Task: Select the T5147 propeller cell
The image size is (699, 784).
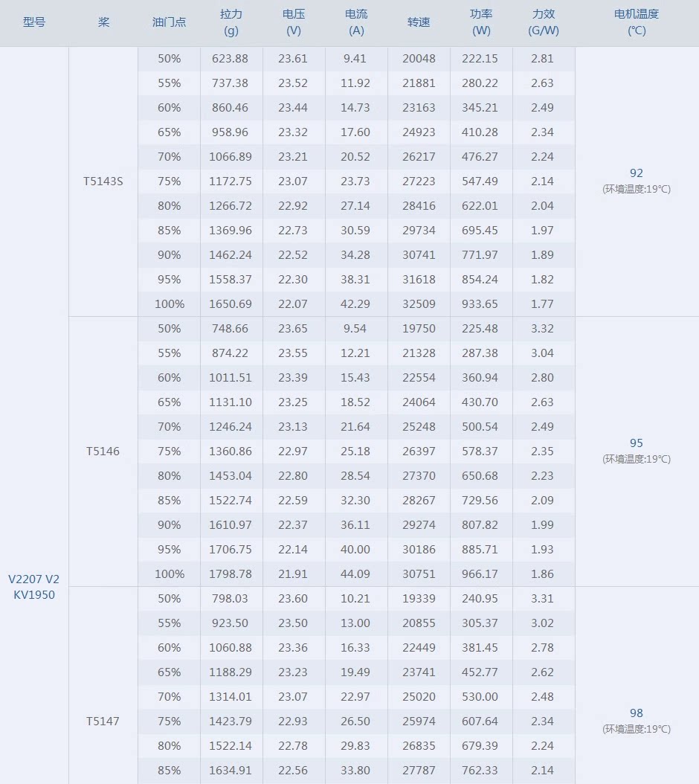Action: point(103,722)
